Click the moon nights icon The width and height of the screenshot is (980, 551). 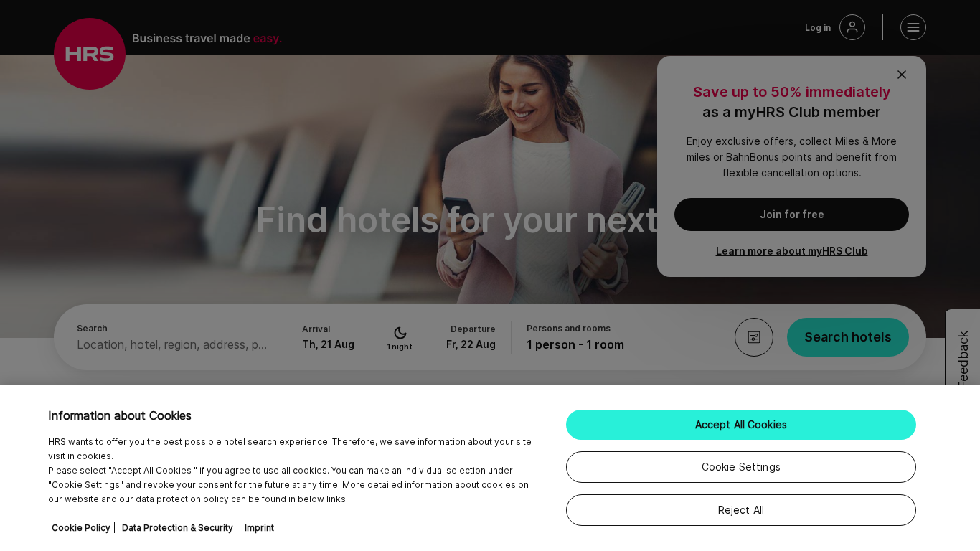click(400, 333)
